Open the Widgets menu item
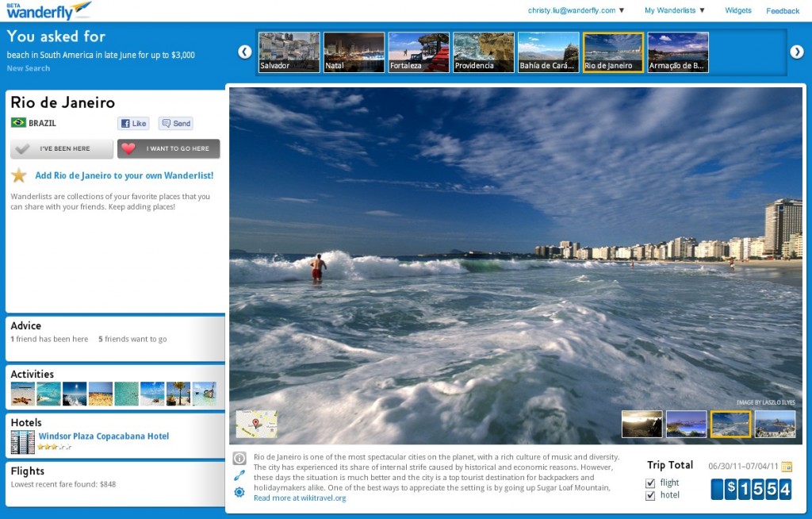This screenshot has height=519, width=812. click(x=738, y=10)
